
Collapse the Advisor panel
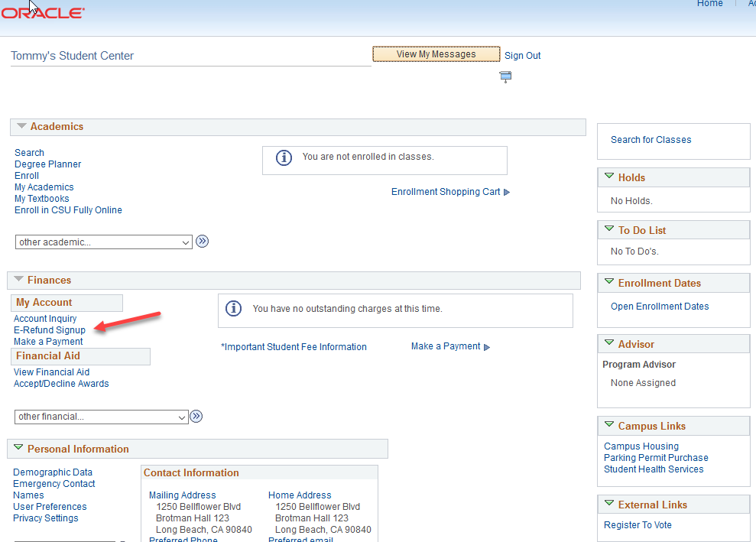609,342
